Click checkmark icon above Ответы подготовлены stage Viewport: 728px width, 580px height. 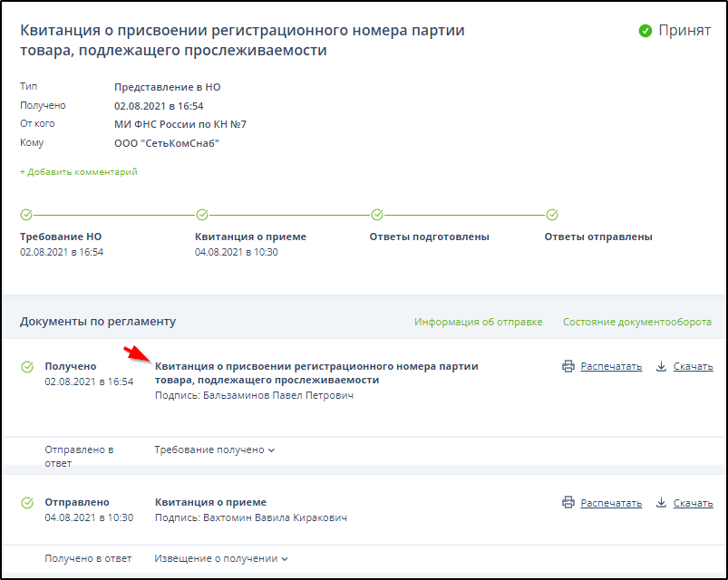(376, 215)
